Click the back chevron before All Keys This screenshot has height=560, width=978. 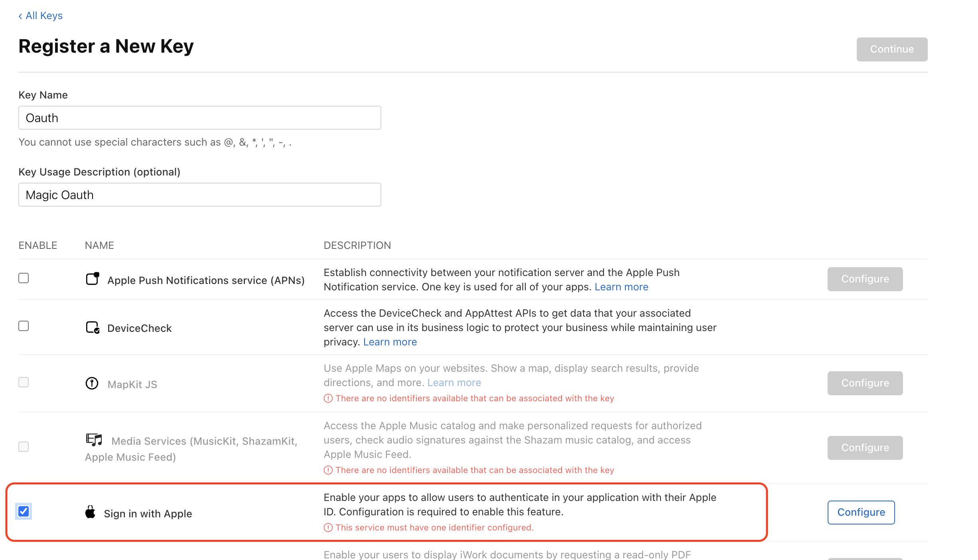click(x=20, y=16)
